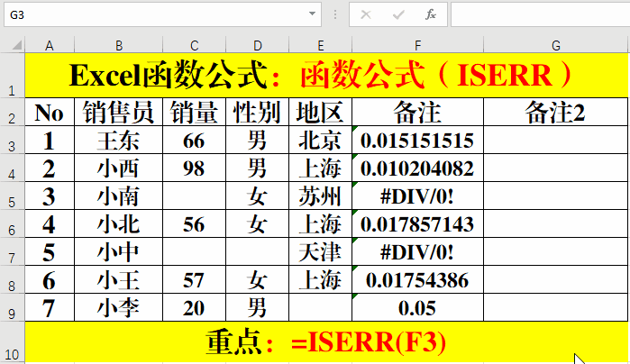Click region cell '苏州'
The height and width of the screenshot is (364, 630).
click(320, 196)
